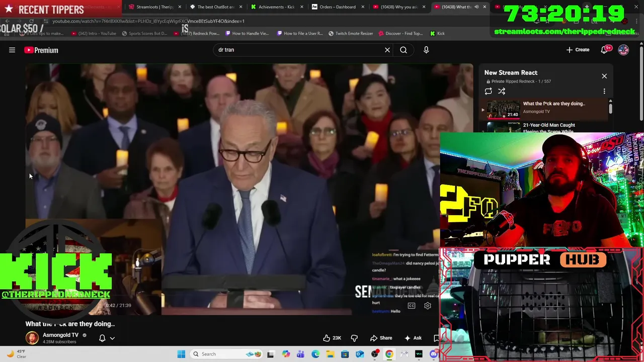Toggle playlist loop

click(x=488, y=91)
